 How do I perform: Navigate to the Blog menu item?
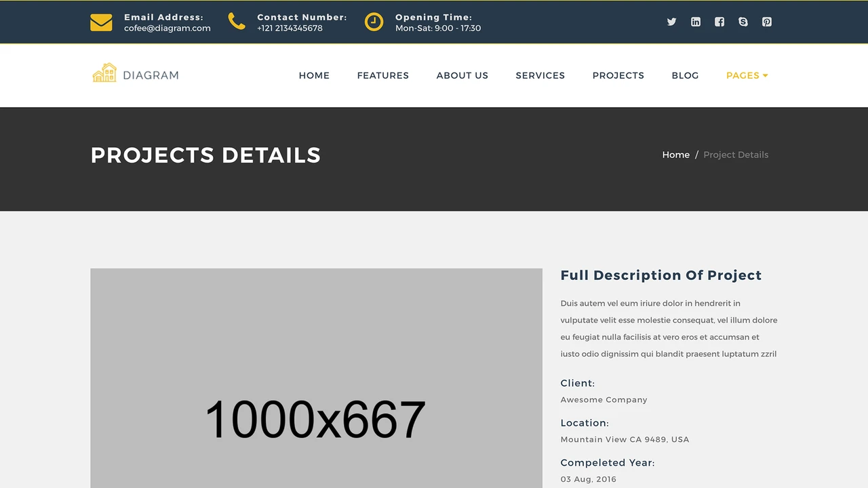(x=685, y=75)
